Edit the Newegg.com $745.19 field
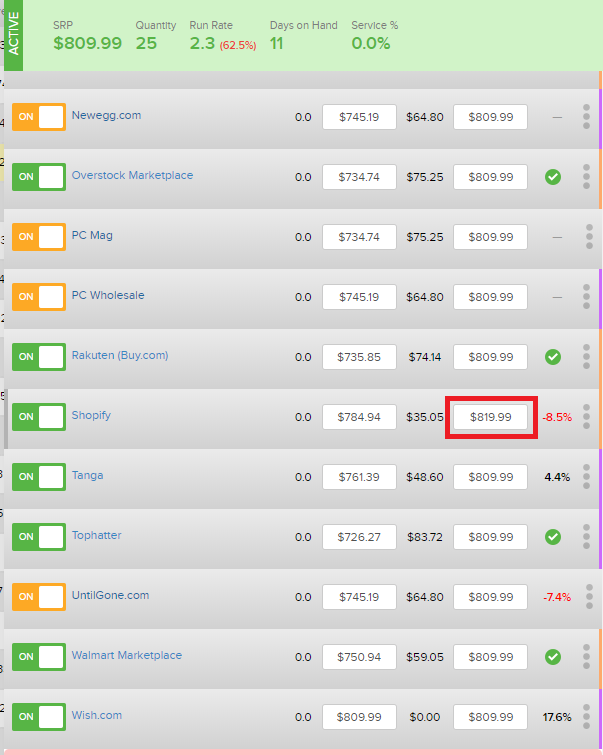603x755 pixels. pyautogui.click(x=359, y=117)
